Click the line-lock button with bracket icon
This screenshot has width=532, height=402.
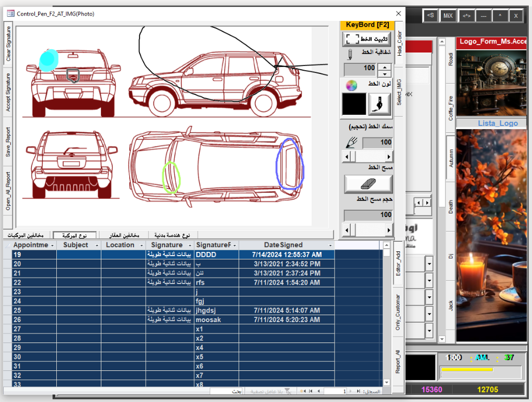368,39
